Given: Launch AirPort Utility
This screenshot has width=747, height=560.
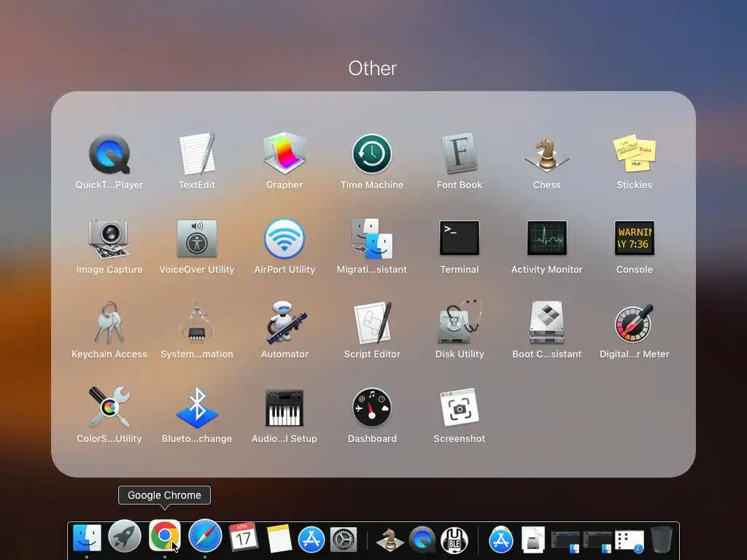Looking at the screenshot, I should [x=285, y=238].
